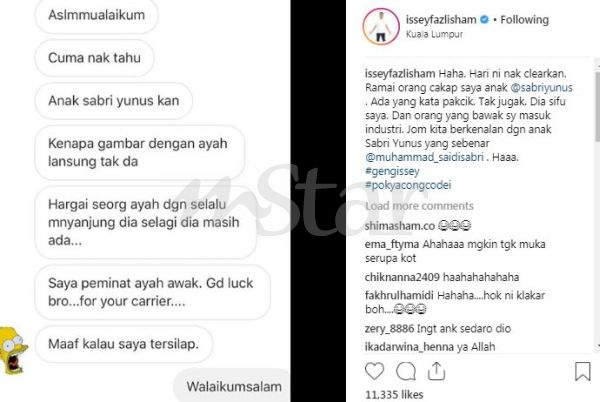The height and width of the screenshot is (402, 600).
Task: Open commenter fakhrulhamidi's profile
Action: coord(399,295)
